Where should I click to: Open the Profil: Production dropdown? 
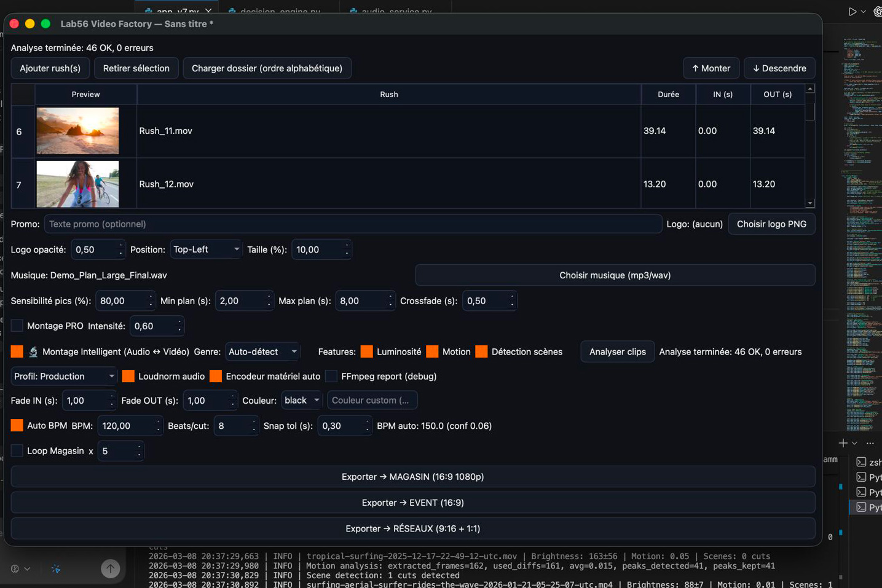pos(64,377)
